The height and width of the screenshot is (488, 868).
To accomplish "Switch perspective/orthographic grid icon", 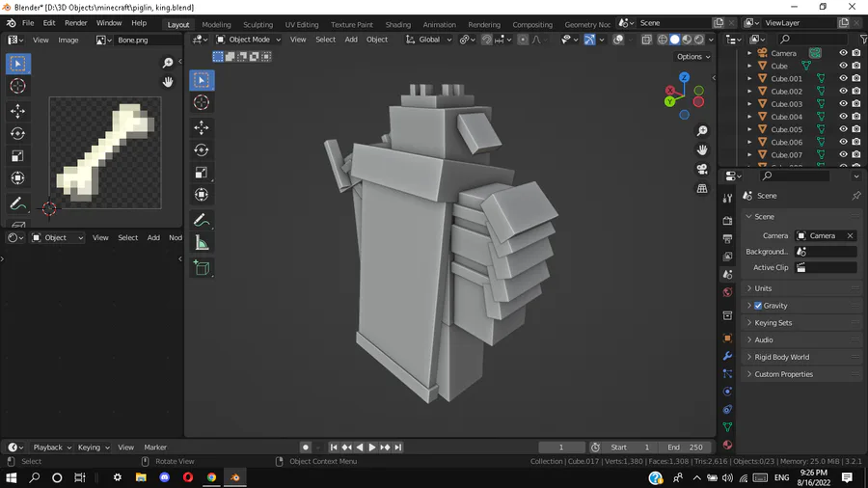I will point(702,189).
